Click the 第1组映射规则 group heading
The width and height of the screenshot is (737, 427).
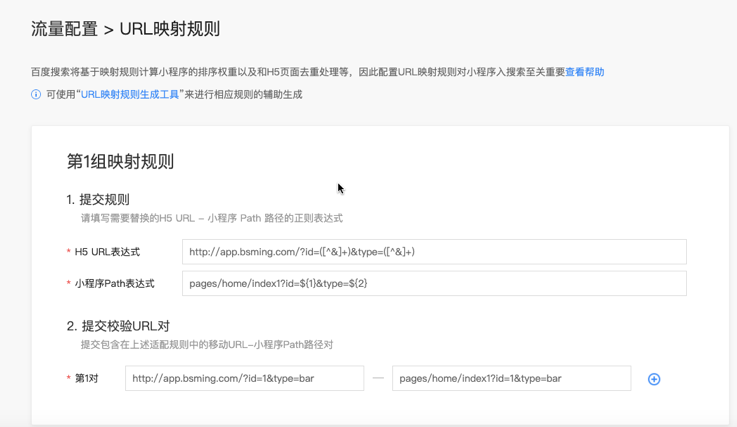tap(120, 161)
